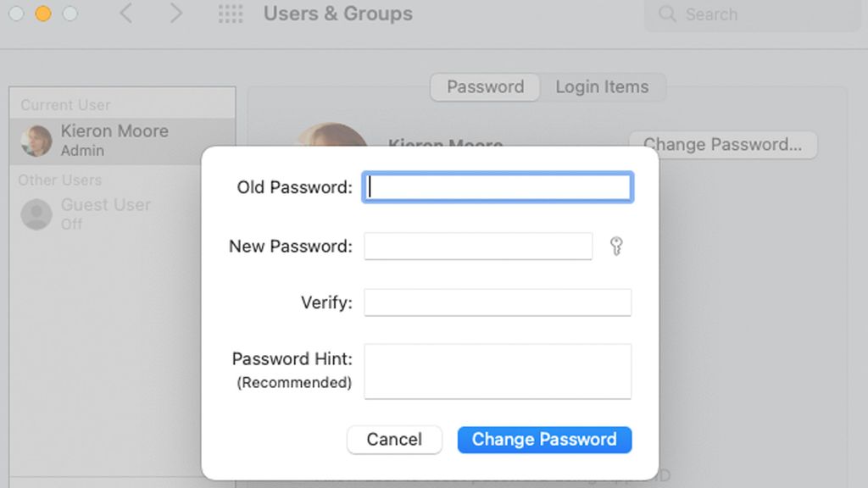Click the forward navigation arrow
This screenshot has height=488, width=868.
pyautogui.click(x=175, y=14)
